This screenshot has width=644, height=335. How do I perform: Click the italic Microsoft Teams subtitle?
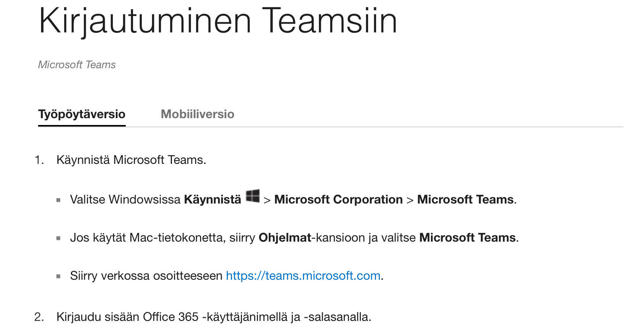pos(77,65)
